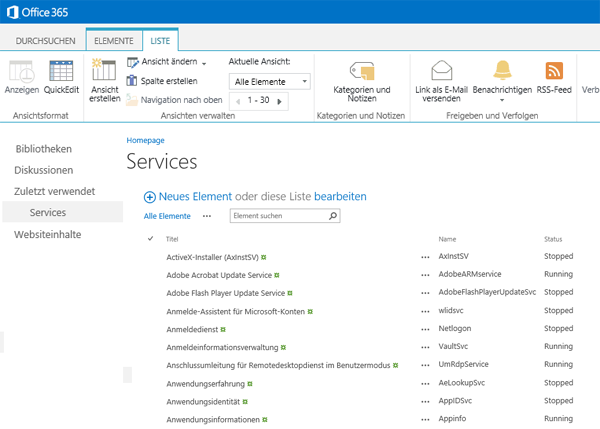Open Kategorien und Notizen tag icon
Viewport: 600px width, 429px height.
coord(362,71)
